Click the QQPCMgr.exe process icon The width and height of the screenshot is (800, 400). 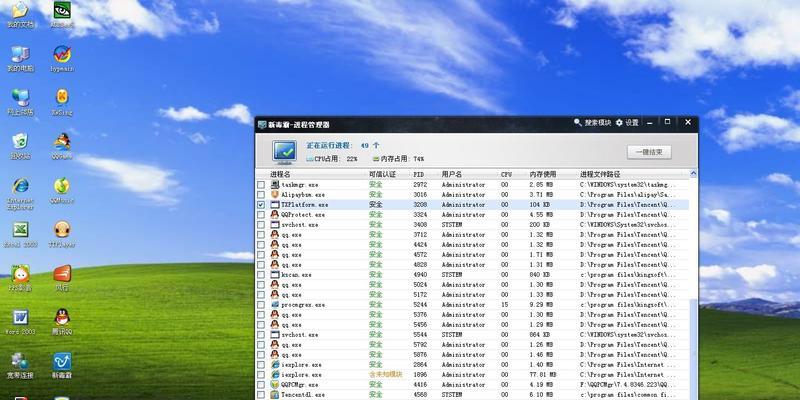(275, 384)
